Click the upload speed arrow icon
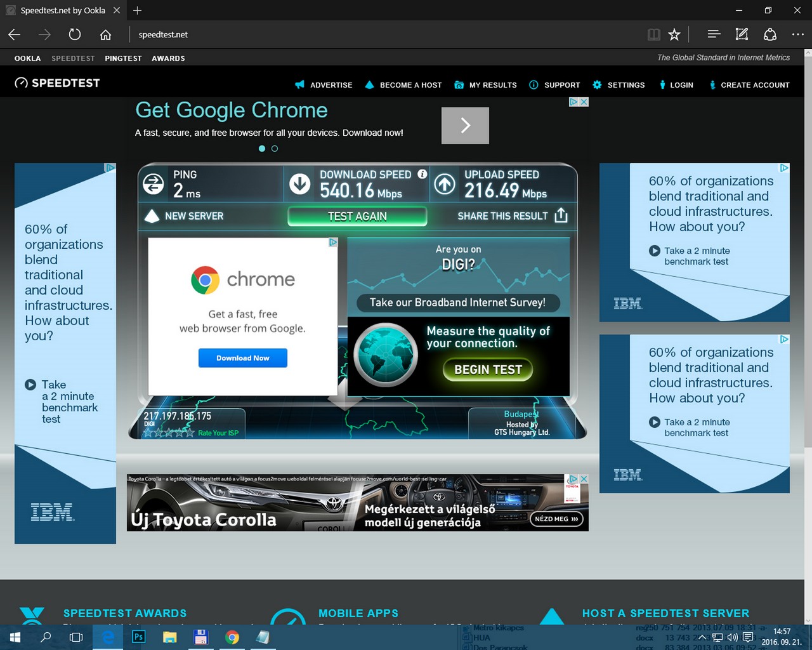 (x=445, y=184)
